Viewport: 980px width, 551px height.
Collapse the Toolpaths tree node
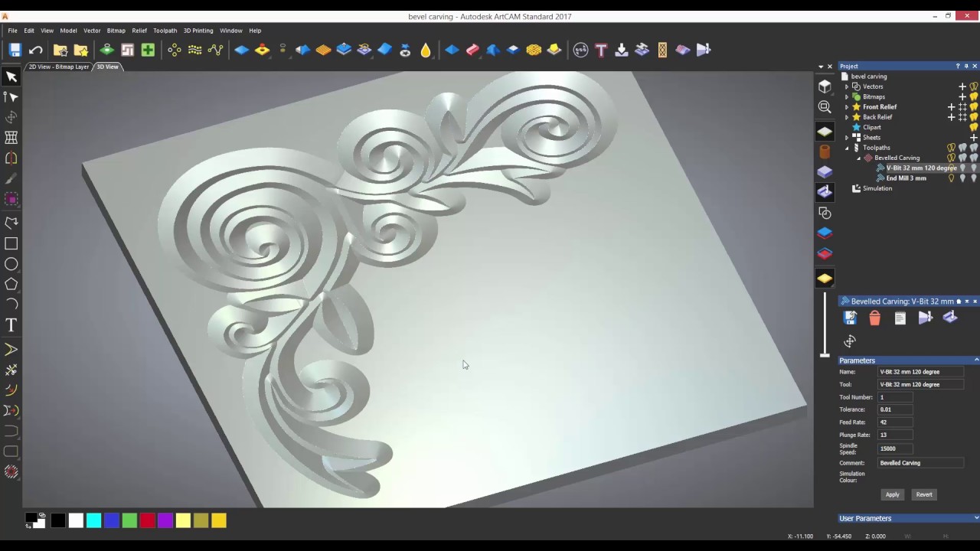click(847, 148)
